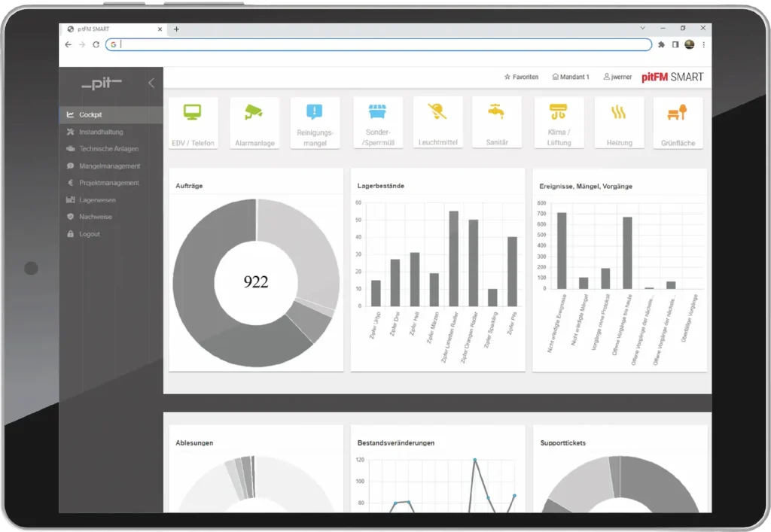Open the jwerner user menu
This screenshot has width=771, height=532.
(617, 77)
